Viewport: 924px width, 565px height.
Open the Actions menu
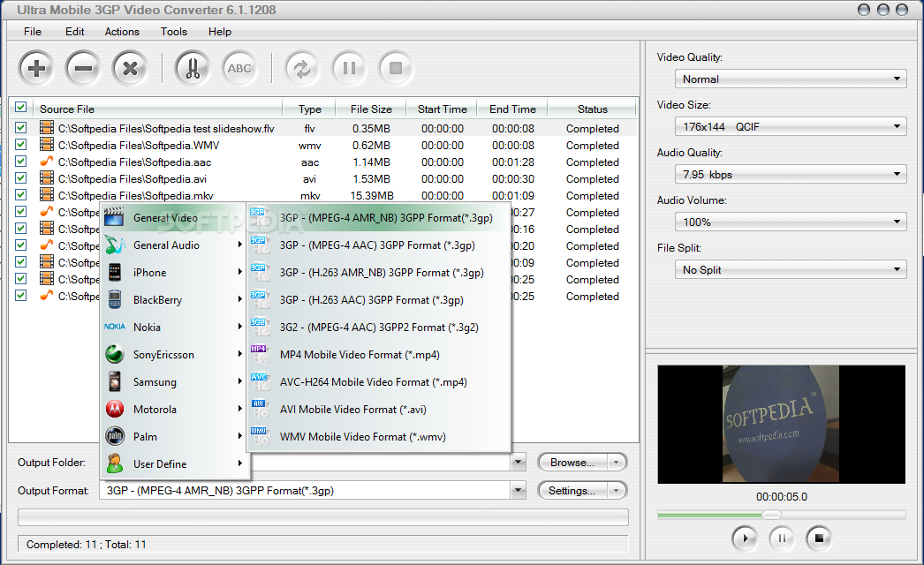[x=122, y=32]
